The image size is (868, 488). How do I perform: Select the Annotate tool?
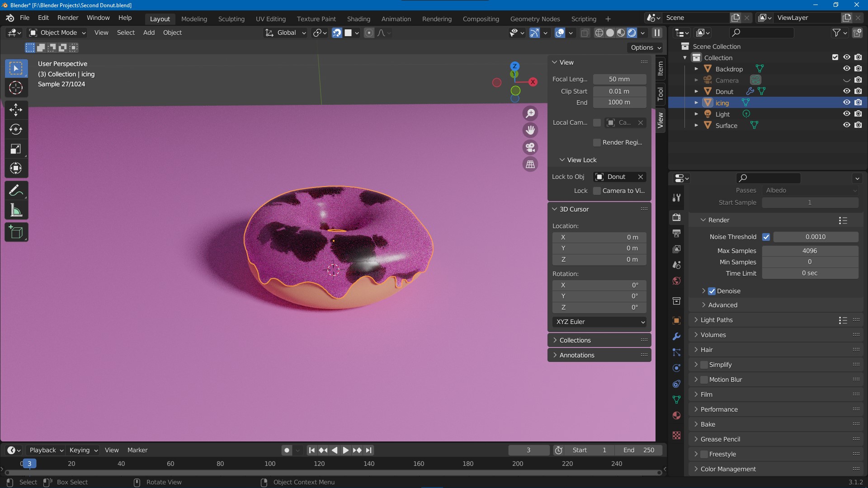pyautogui.click(x=15, y=190)
